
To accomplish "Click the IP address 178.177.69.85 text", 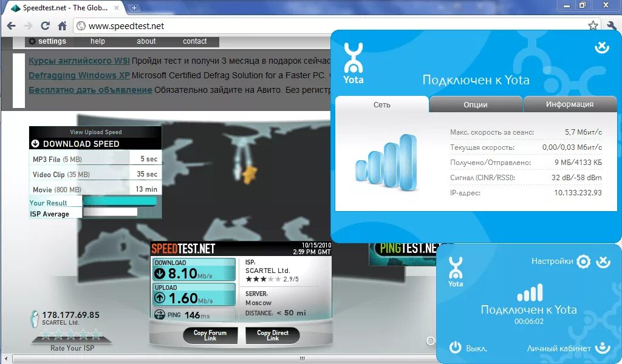I will (x=70, y=315).
